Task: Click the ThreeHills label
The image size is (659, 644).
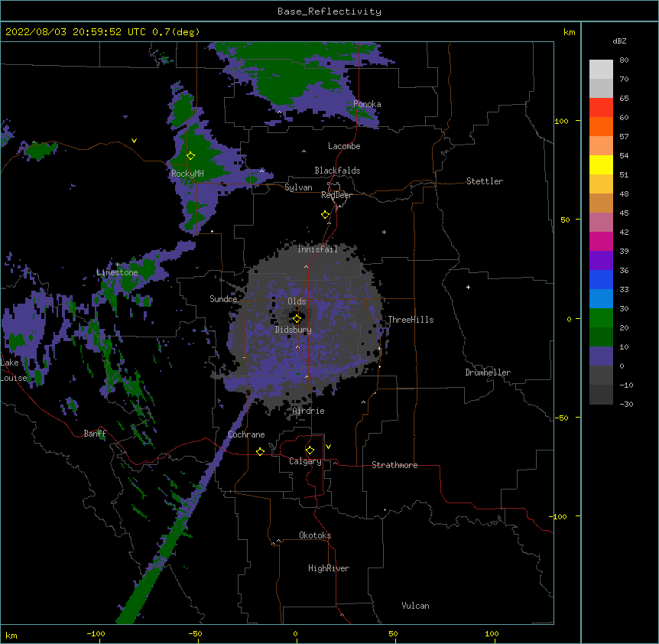Action: [x=411, y=320]
